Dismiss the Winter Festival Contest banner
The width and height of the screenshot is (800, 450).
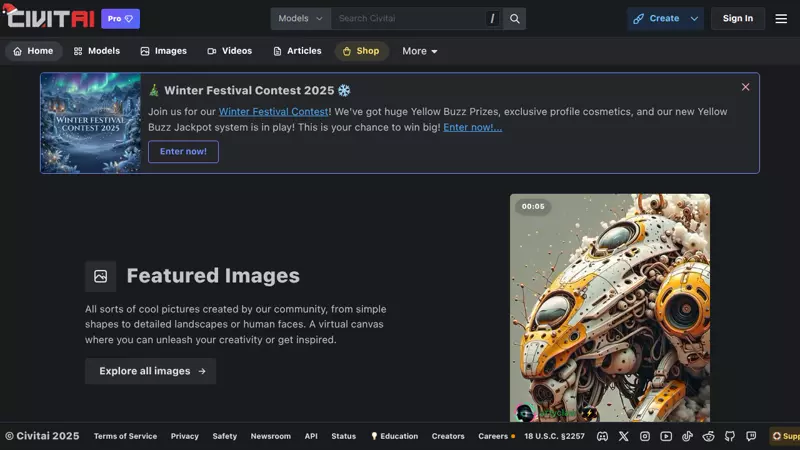[745, 87]
